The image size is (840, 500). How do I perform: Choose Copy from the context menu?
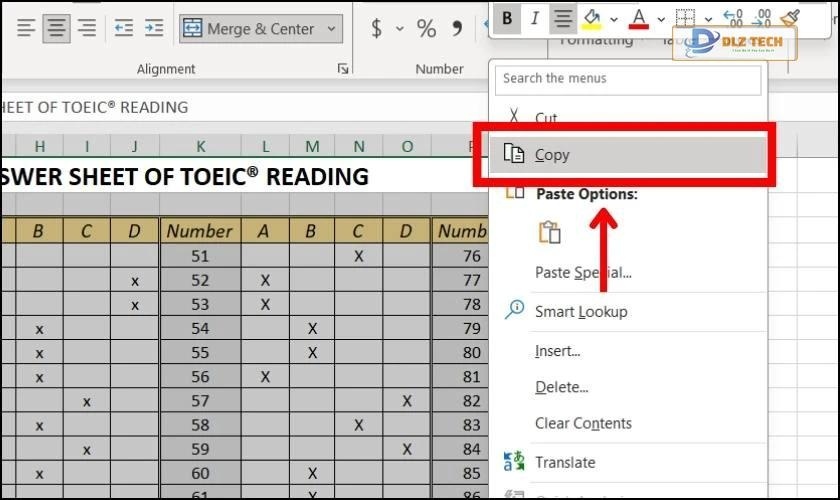coord(552,154)
